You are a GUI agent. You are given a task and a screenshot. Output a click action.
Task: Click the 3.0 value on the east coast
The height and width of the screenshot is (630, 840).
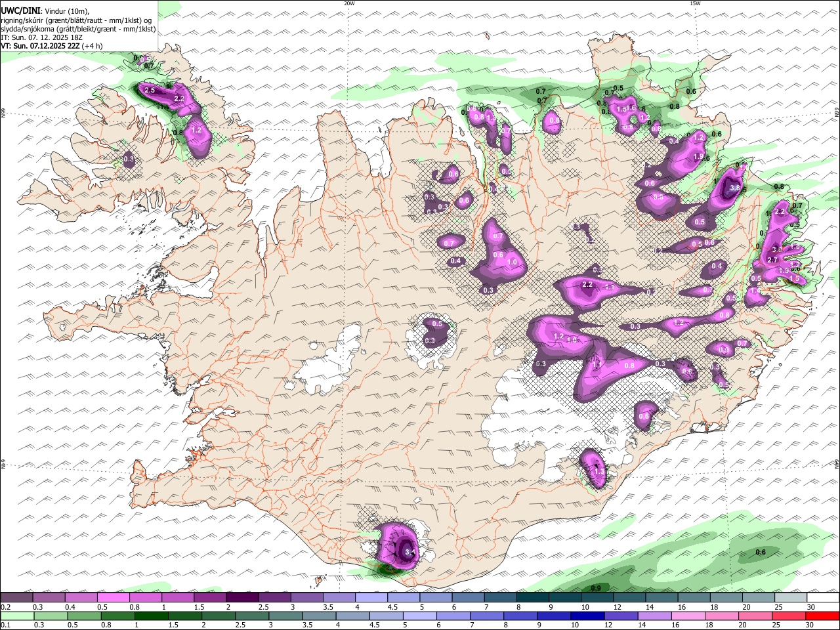coord(777,249)
